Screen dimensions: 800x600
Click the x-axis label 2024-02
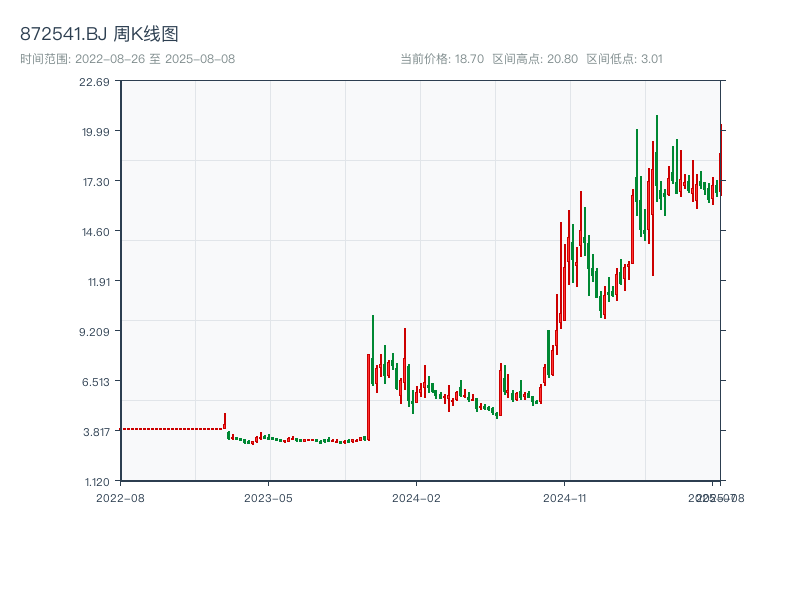(x=416, y=498)
